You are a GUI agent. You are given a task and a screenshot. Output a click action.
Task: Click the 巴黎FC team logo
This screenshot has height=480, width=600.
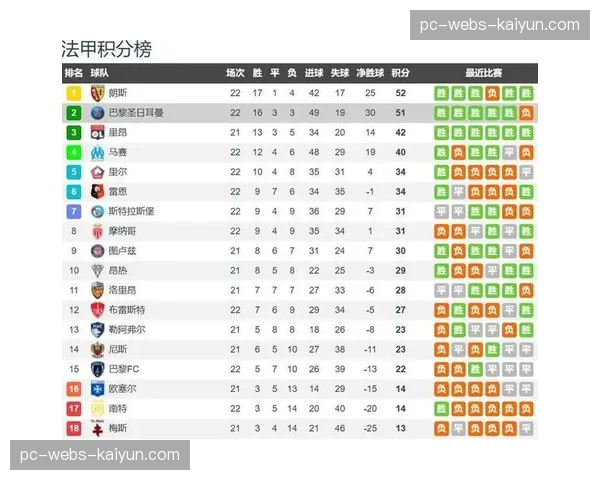pyautogui.click(x=97, y=369)
